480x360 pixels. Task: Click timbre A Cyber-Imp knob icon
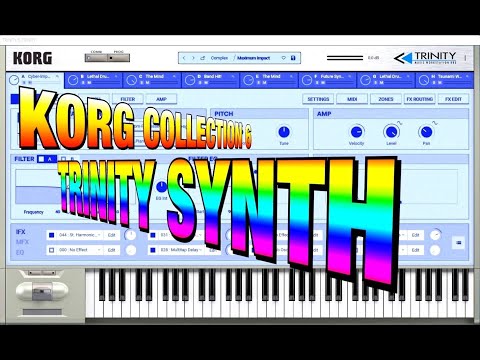click(14, 80)
